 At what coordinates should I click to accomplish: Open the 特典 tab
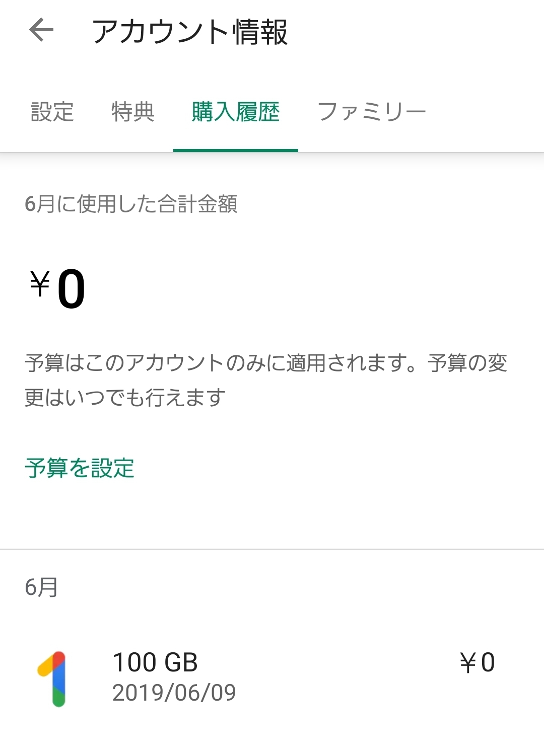(x=132, y=112)
